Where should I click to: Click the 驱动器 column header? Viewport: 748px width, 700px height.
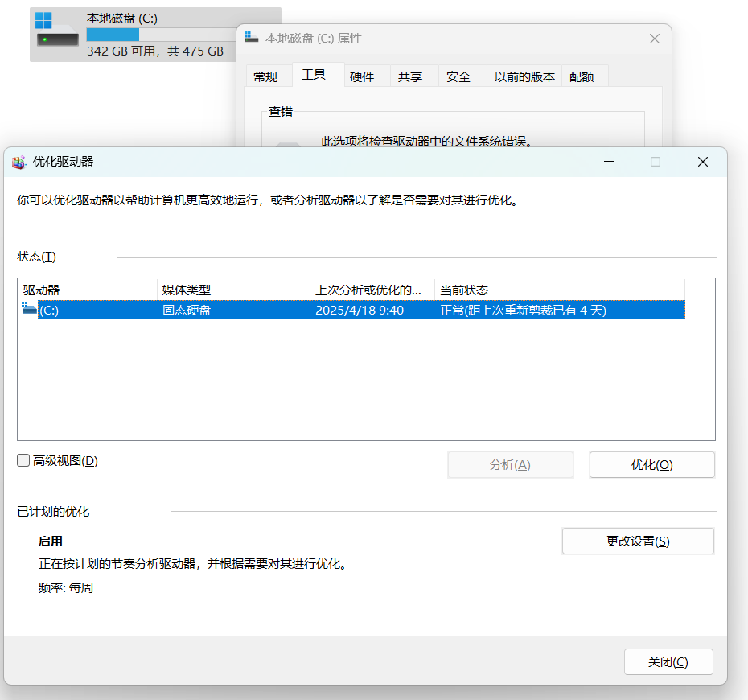88,290
